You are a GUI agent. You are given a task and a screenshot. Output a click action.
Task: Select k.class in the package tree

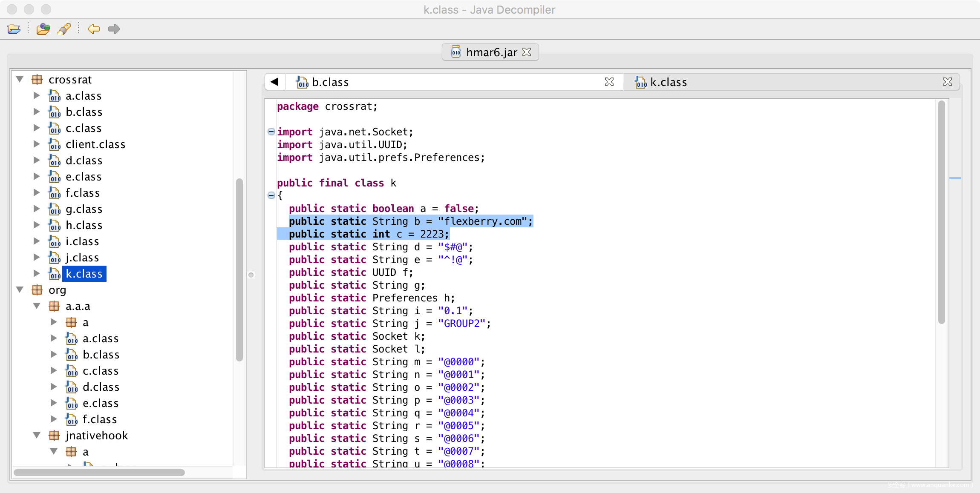click(84, 274)
